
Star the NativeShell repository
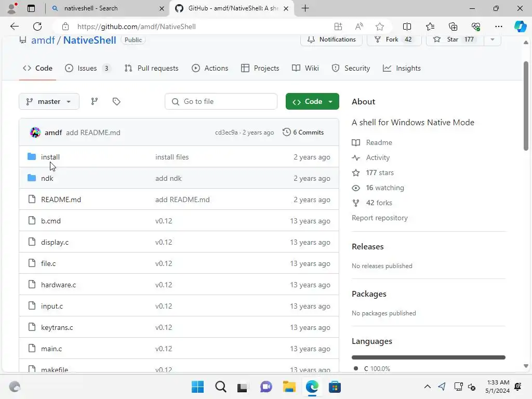[455, 39]
